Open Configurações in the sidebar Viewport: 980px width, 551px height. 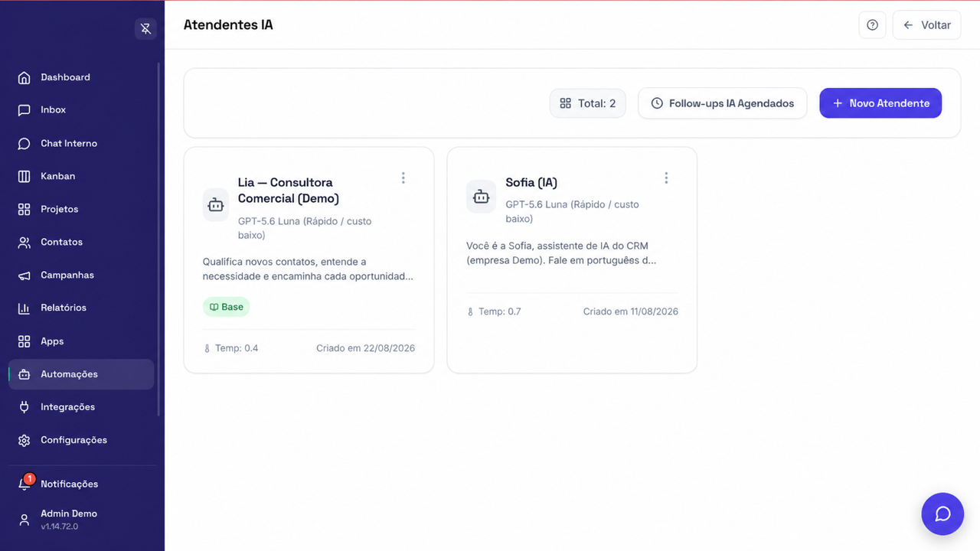(81, 440)
